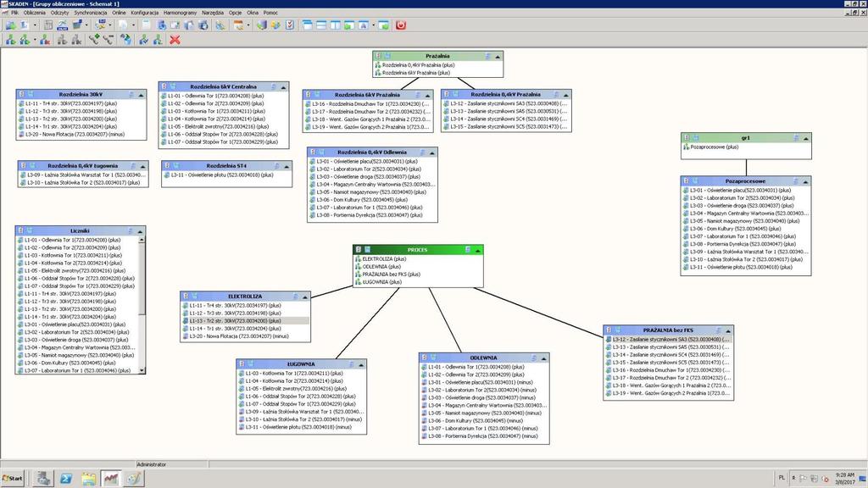Viewport: 868px width, 488px height.
Task: Click the Liczniki list scroll up arrow
Action: point(142,239)
